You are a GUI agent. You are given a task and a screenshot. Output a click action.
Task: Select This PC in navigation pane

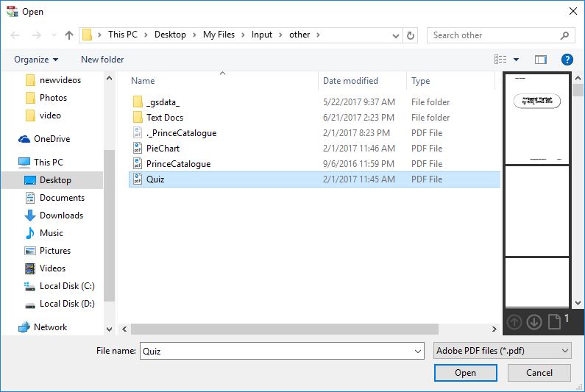(x=40, y=163)
